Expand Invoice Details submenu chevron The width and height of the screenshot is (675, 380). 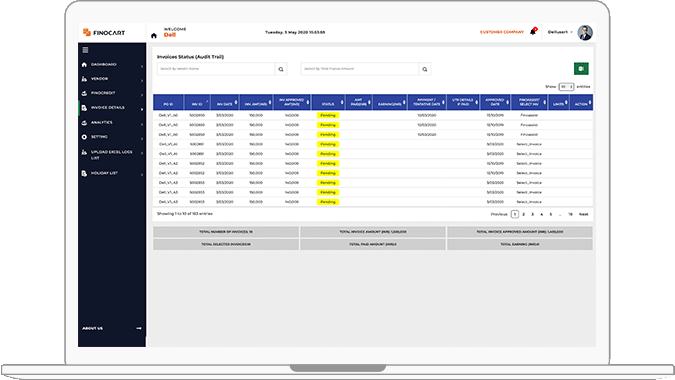[x=142, y=109]
